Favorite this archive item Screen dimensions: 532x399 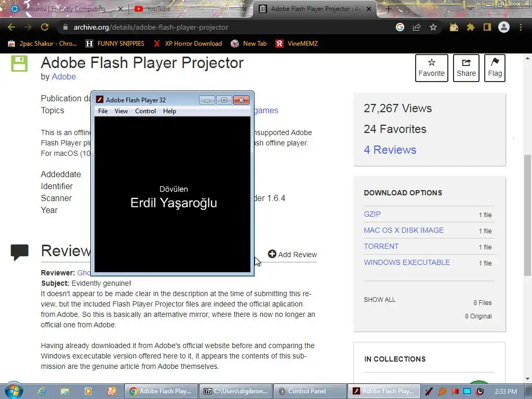click(431, 68)
